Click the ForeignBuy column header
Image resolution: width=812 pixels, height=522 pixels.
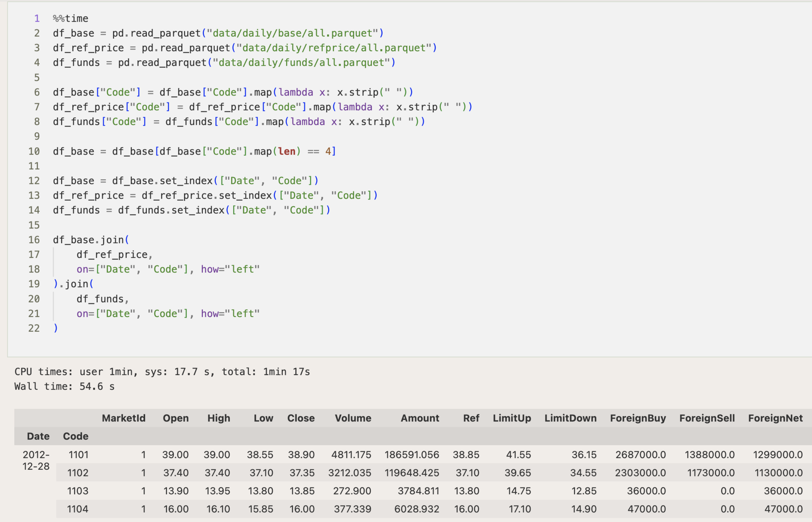[x=637, y=418]
